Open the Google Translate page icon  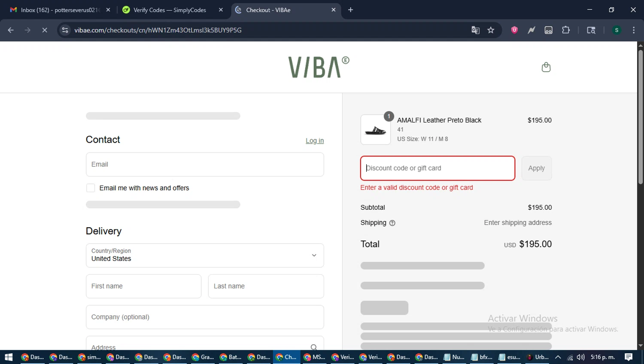[x=475, y=30]
